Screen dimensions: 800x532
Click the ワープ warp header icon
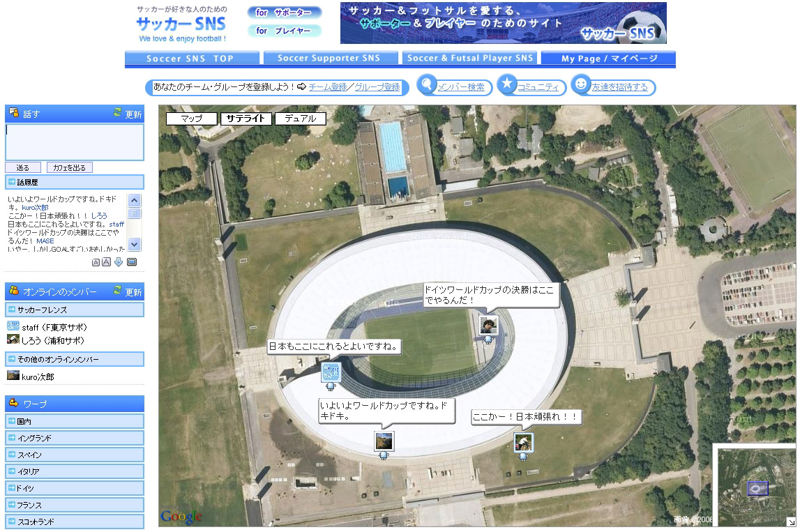(14, 403)
